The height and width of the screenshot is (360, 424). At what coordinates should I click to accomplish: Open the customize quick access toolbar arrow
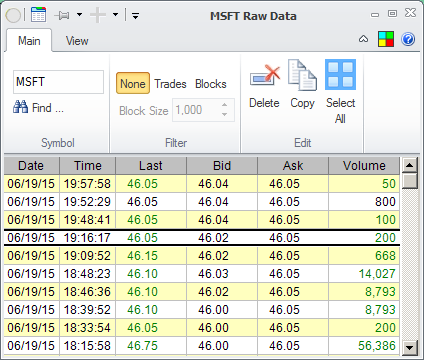(135, 16)
